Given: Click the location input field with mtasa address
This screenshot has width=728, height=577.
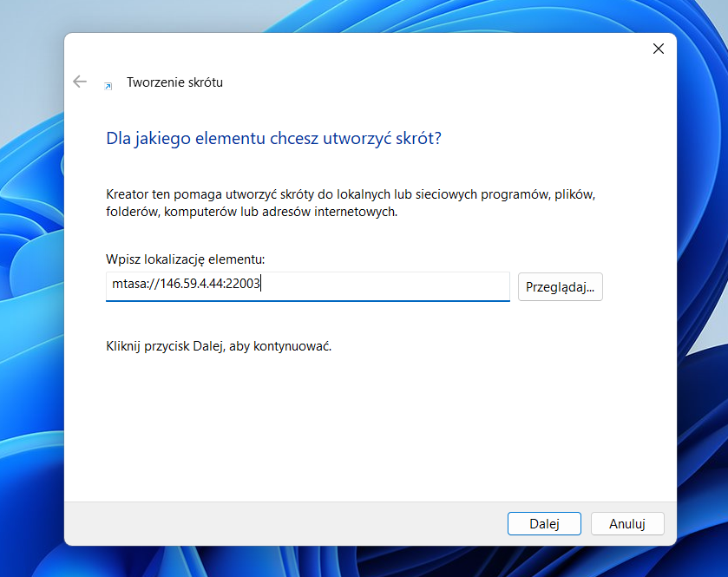Looking at the screenshot, I should [308, 286].
